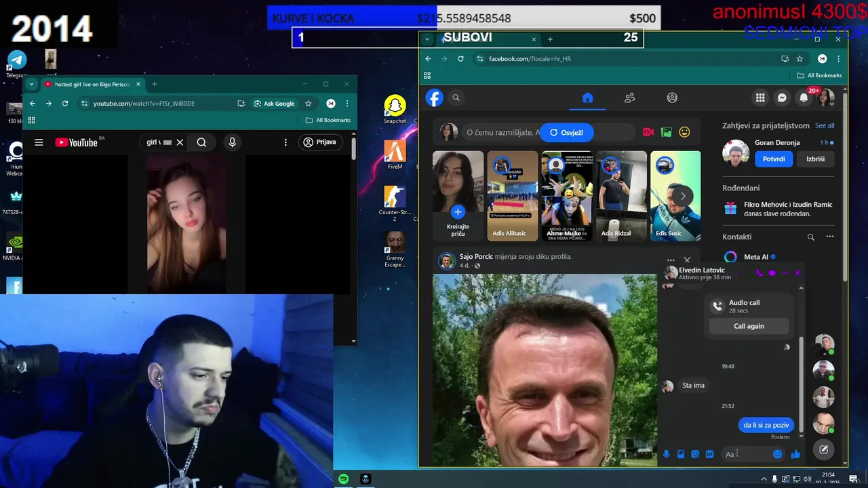The image size is (868, 488).
Task: Click Kreirajte priču story card
Action: [x=458, y=196]
